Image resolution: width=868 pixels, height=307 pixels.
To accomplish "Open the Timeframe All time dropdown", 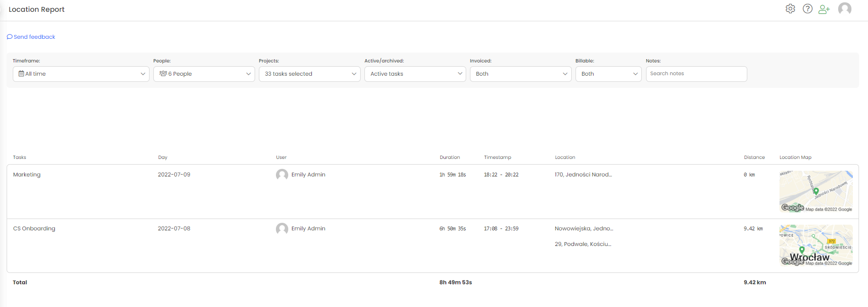I will click(81, 74).
